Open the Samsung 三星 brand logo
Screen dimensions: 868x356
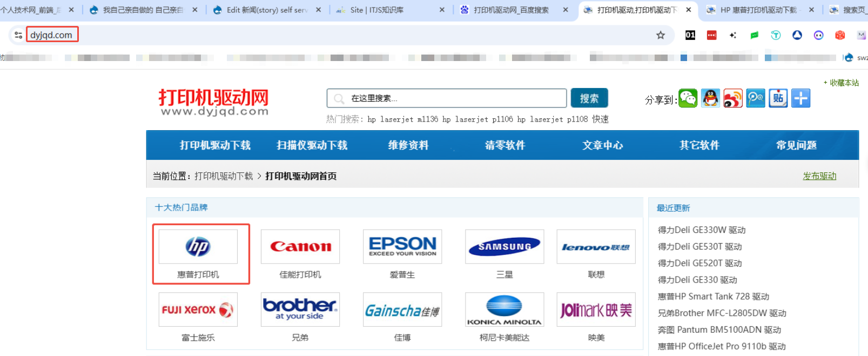point(504,247)
